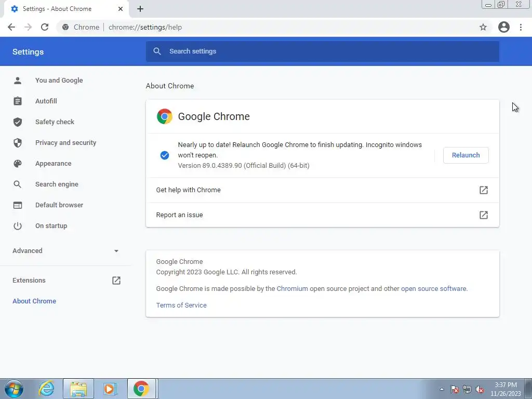Open the Terms of Service link
Viewport: 532px width, 399px height.
(x=181, y=305)
